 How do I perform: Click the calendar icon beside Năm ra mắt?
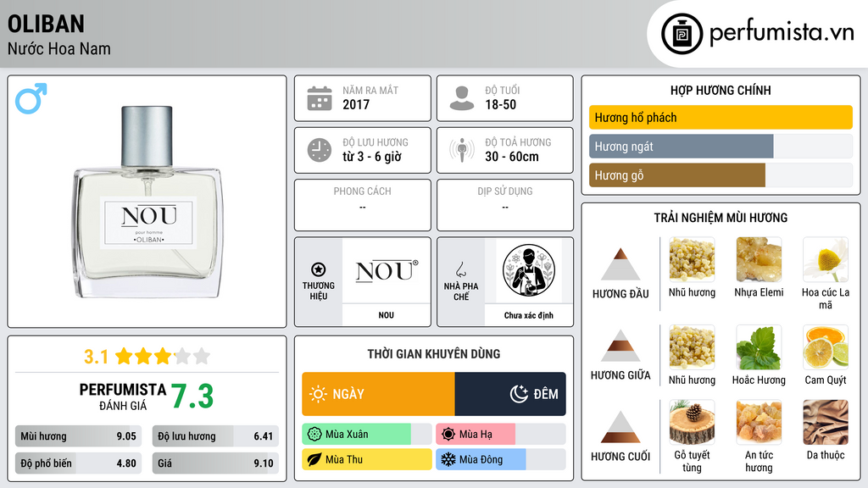pyautogui.click(x=320, y=98)
